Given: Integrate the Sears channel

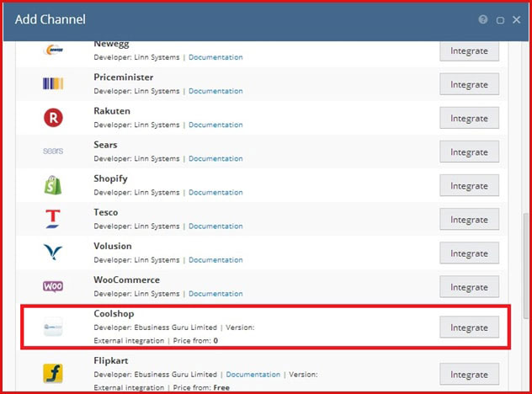Looking at the screenshot, I should point(469,152).
